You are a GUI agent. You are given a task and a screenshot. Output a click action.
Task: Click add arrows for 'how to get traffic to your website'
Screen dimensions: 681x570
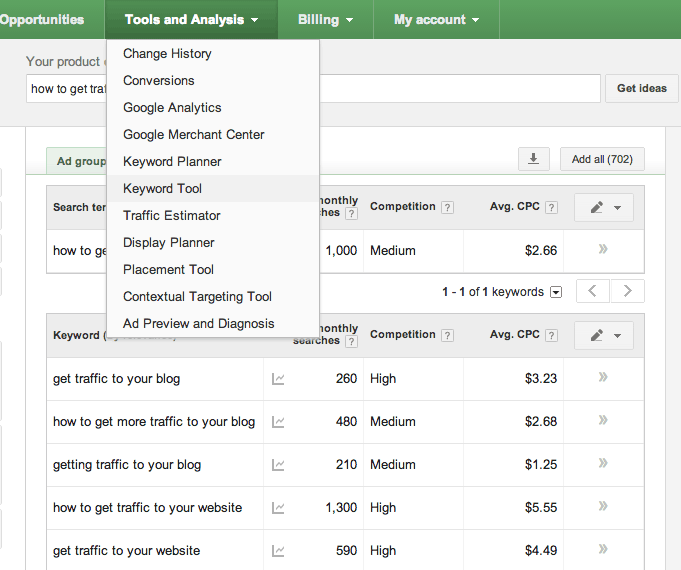click(603, 508)
